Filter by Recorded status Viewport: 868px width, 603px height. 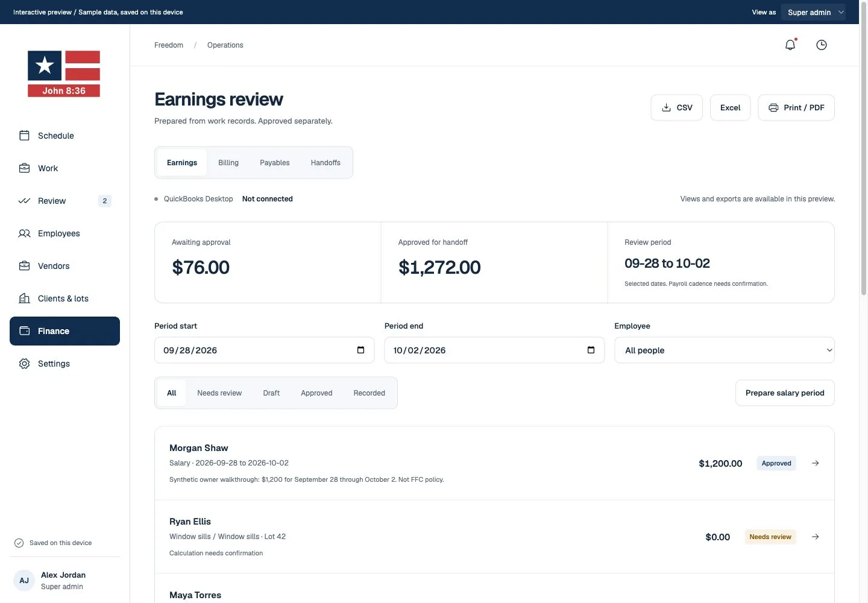tap(369, 393)
